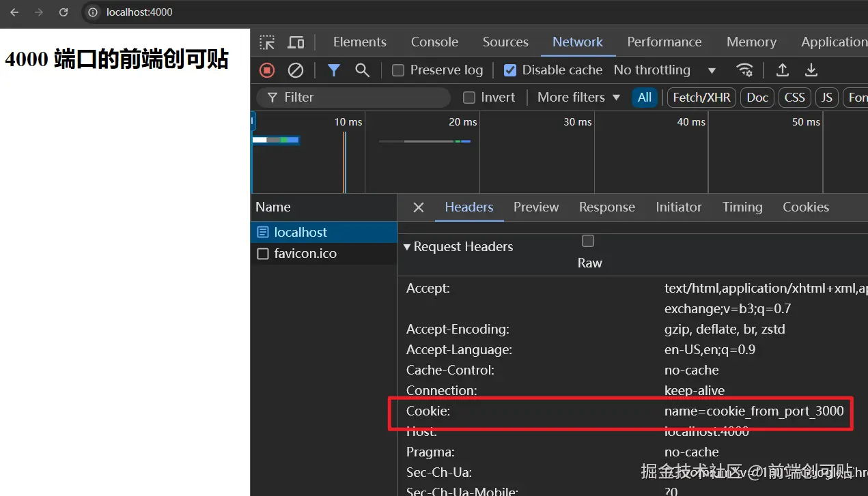The height and width of the screenshot is (496, 868).
Task: Click the Filter text field
Action: click(354, 98)
